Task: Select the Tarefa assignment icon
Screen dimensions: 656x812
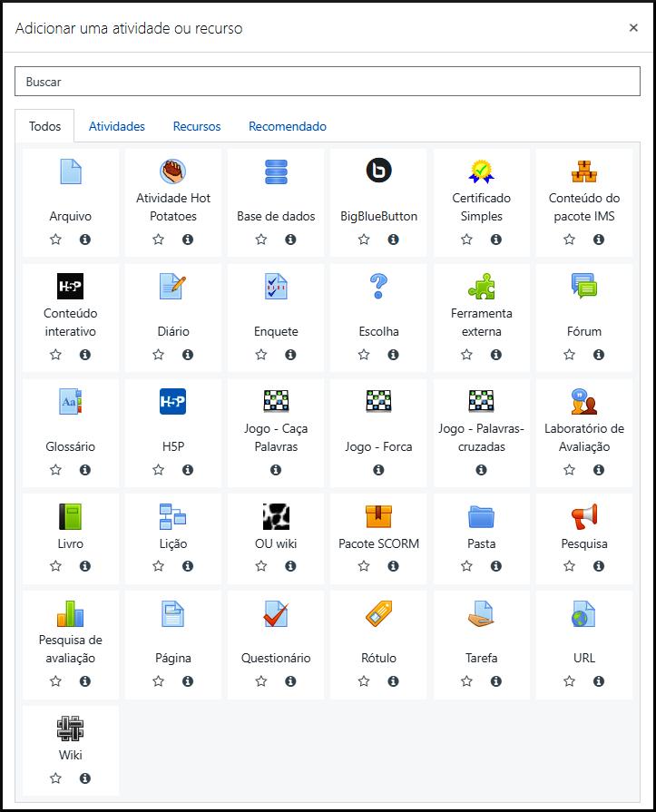Action: (481, 613)
